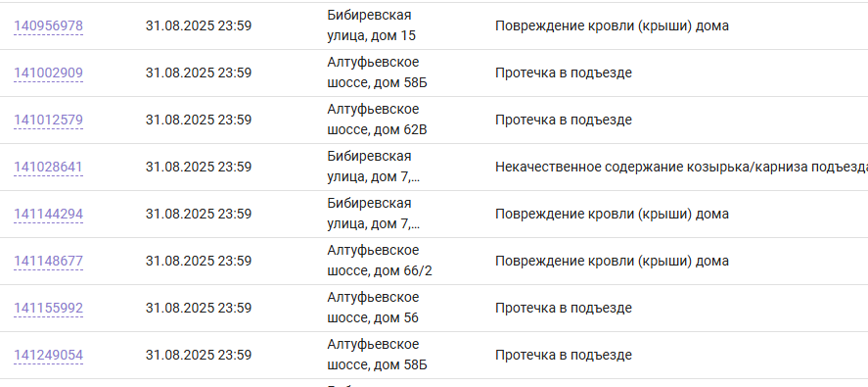The width and height of the screenshot is (868, 387).
Task: Open request link 141249054
Action: pos(48,355)
